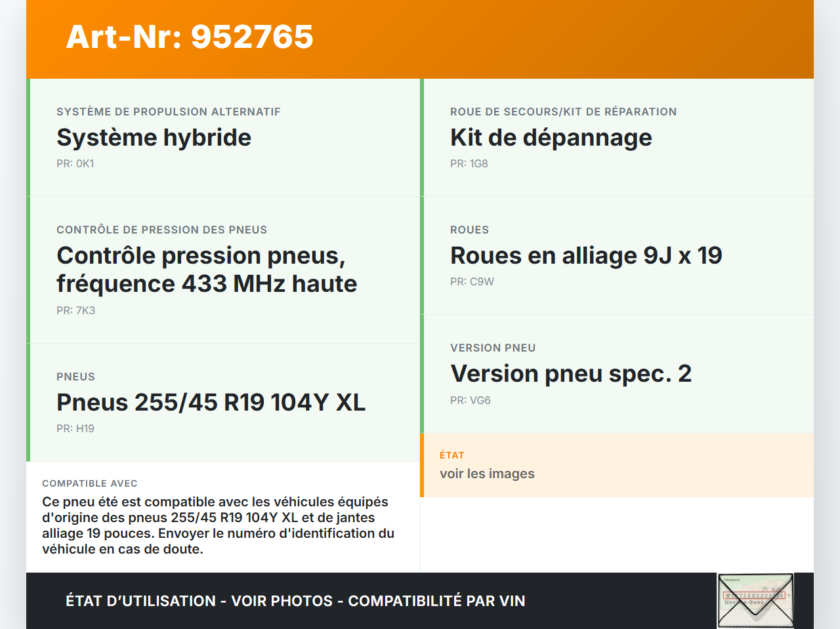Image resolution: width=840 pixels, height=629 pixels.
Task: Click the "COMPATIBILITÉ PAR VIN" footer text
Action: (438, 601)
